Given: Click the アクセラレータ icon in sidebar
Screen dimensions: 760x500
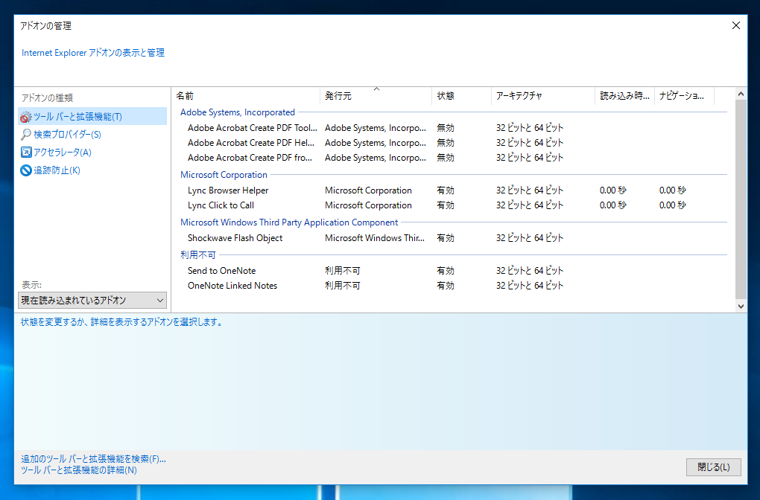Looking at the screenshot, I should point(26,153).
